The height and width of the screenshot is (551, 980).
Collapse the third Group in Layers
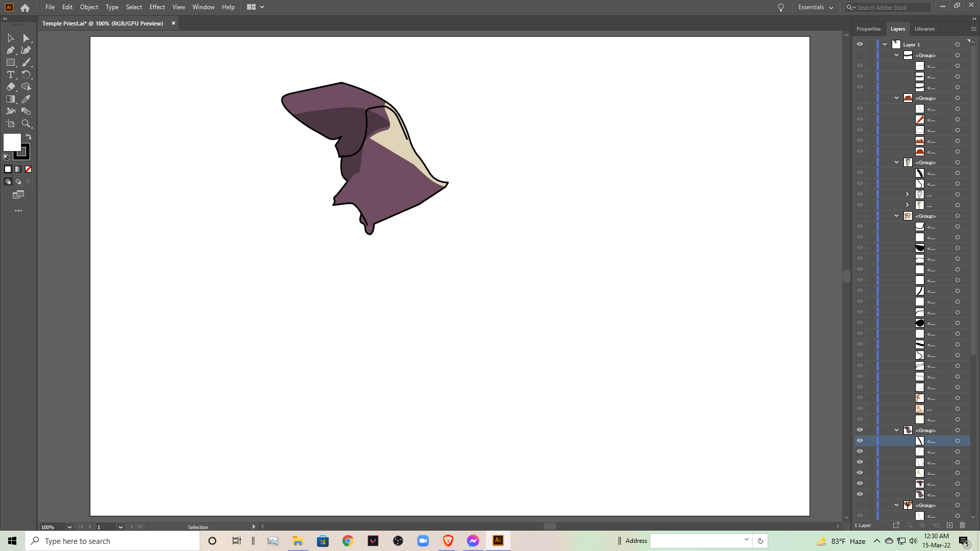click(x=897, y=162)
